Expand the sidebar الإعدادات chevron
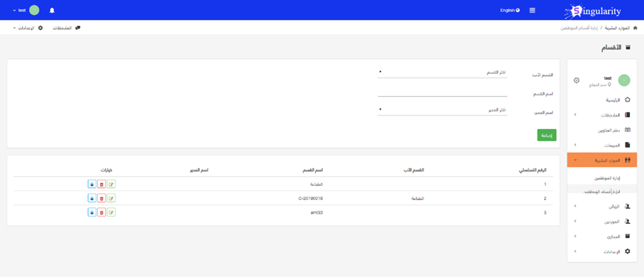The height and width of the screenshot is (277, 644). coord(575,251)
